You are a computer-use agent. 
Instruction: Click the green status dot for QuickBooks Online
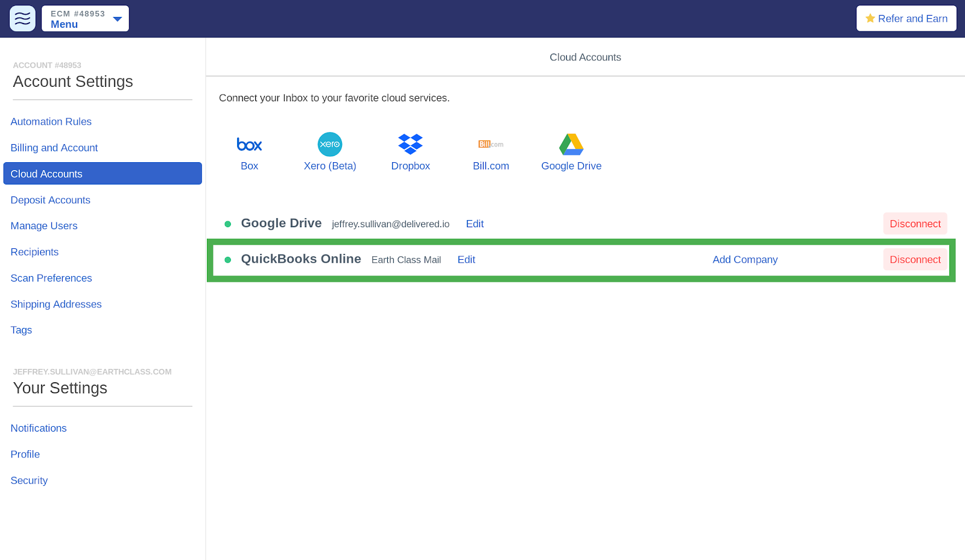click(x=228, y=260)
